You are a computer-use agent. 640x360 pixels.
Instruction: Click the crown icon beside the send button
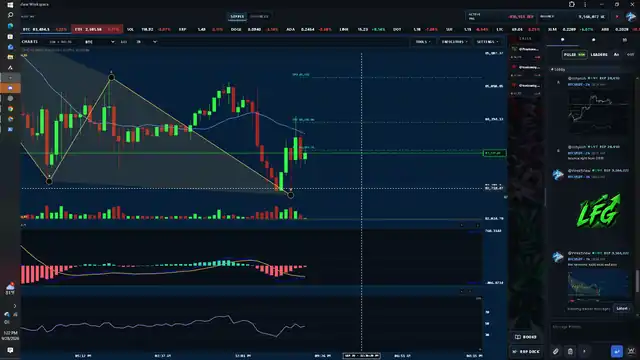point(631,351)
